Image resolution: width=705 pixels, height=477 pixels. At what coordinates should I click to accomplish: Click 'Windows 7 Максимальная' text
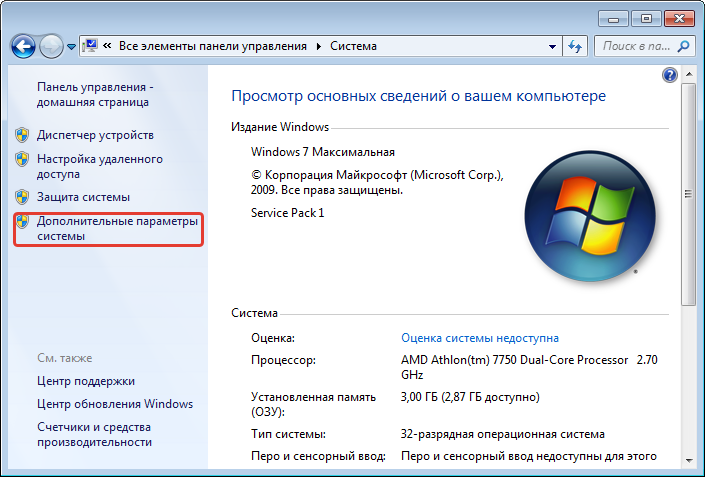point(323,152)
